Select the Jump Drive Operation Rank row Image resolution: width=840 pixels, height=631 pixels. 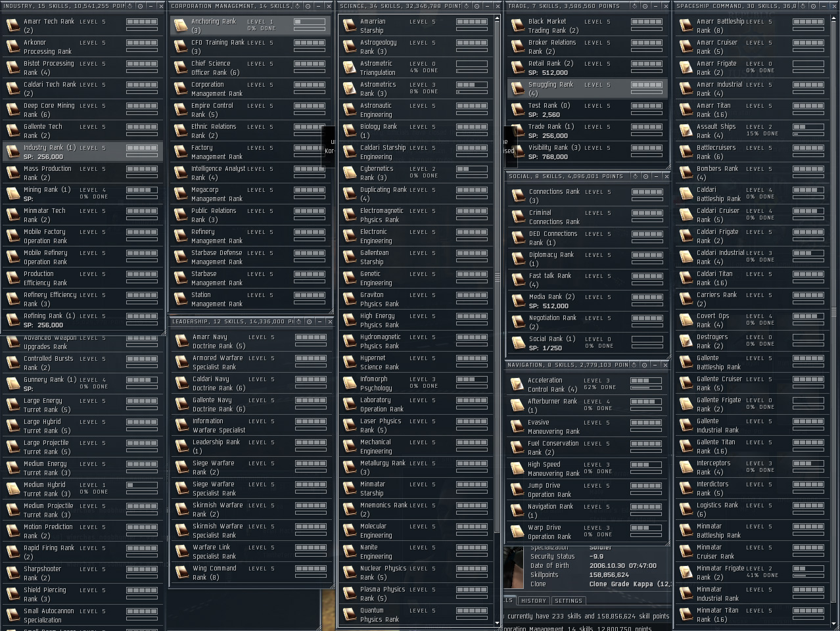[x=587, y=490]
